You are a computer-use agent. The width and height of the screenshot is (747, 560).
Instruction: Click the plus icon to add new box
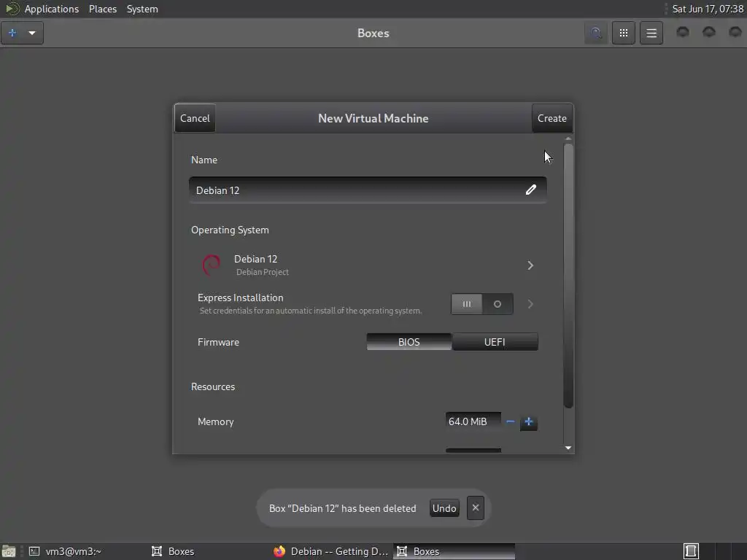tap(12, 33)
